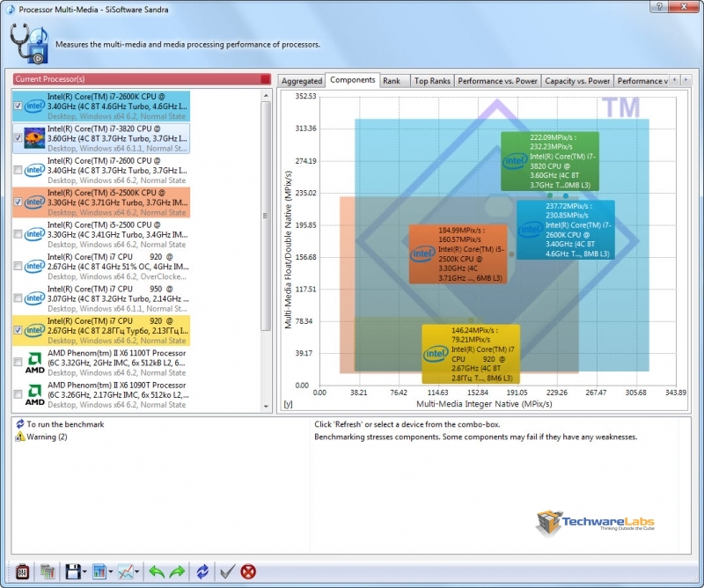Click the processor list scroll up arrow
The width and height of the screenshot is (704, 588).
pos(266,95)
